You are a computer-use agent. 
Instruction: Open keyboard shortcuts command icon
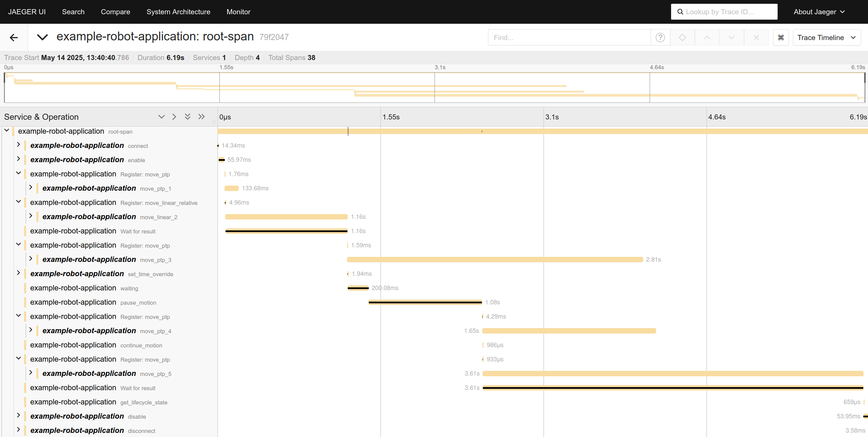[781, 37]
